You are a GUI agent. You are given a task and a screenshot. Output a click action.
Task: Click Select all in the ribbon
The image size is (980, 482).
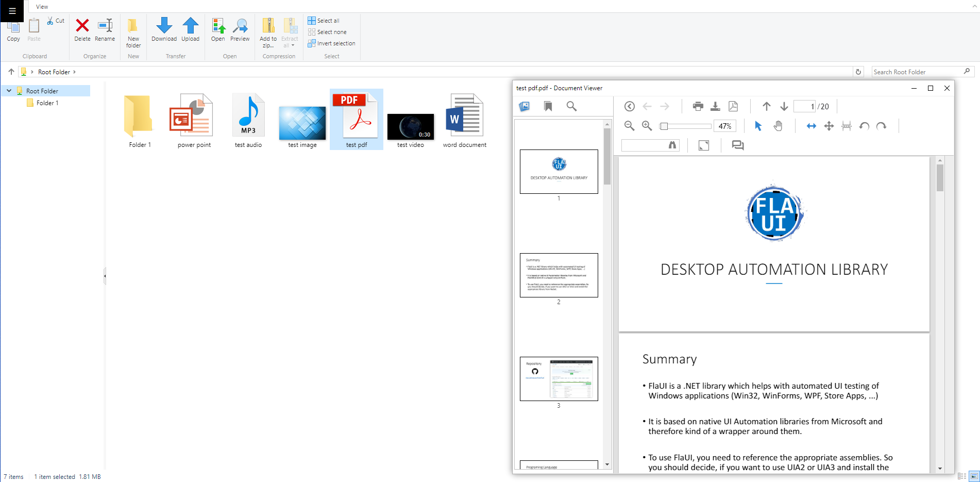324,21
